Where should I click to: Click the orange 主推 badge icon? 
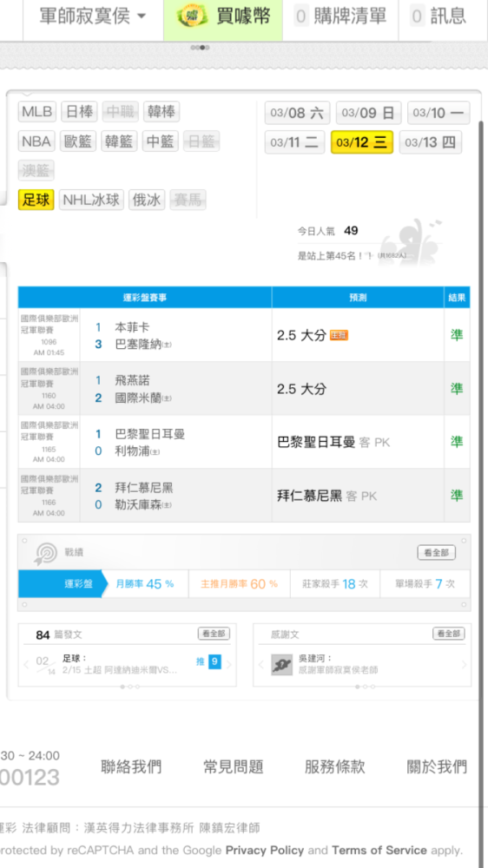[x=339, y=335]
